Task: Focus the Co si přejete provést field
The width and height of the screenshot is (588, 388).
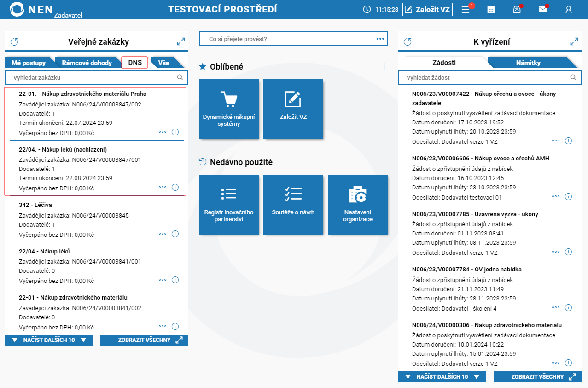Action: [x=293, y=39]
